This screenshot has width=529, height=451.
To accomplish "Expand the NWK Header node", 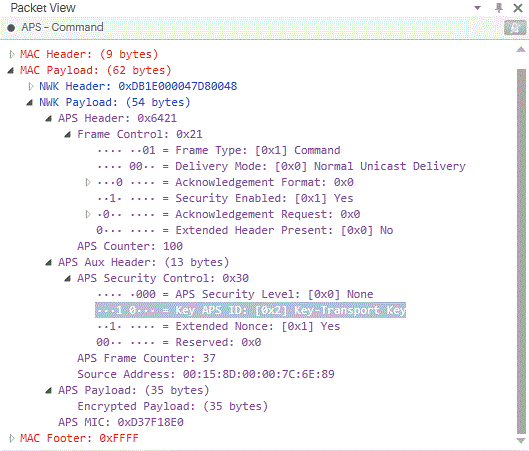I will pos(31,86).
